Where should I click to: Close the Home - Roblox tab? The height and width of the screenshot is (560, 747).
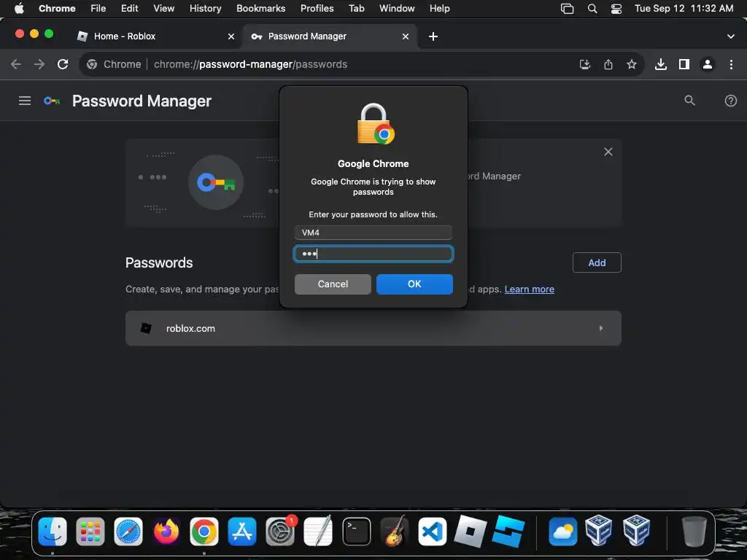point(231,36)
